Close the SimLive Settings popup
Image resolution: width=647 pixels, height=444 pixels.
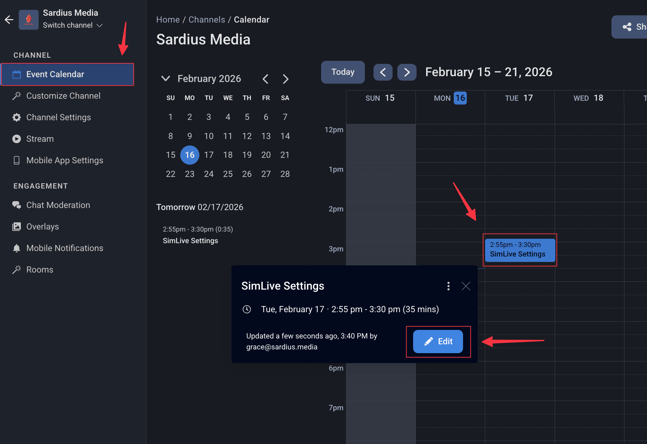(466, 286)
